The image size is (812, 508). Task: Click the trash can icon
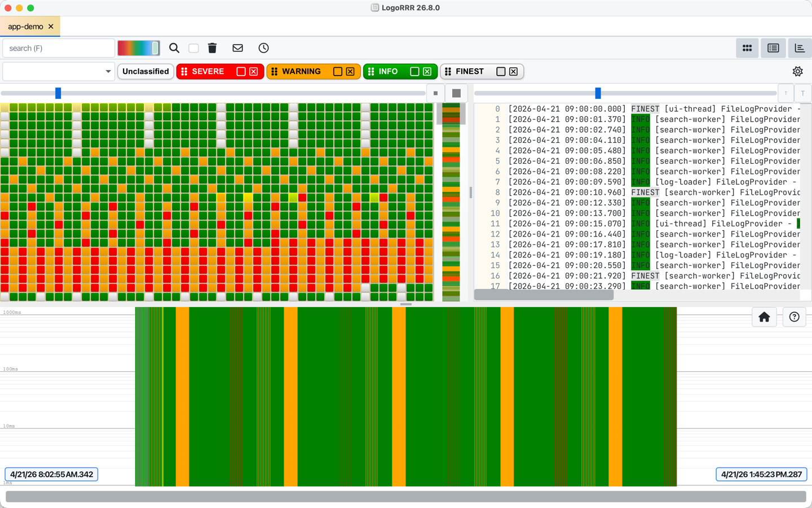coord(212,48)
